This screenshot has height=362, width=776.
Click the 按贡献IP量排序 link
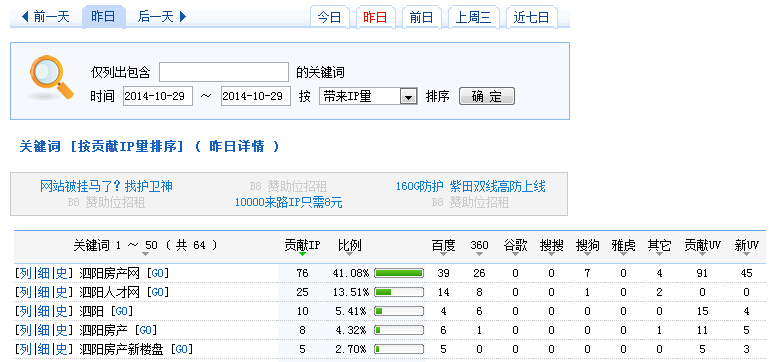click(x=127, y=147)
